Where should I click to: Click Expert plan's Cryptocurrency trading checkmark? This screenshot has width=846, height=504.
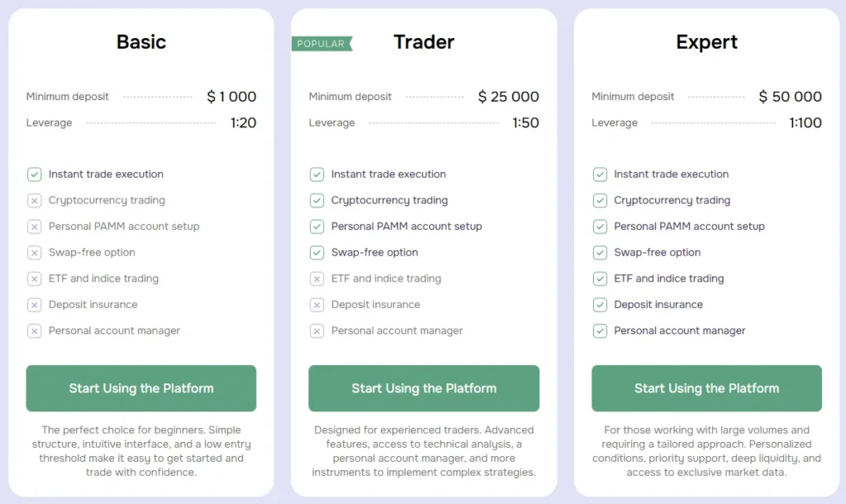coord(600,201)
